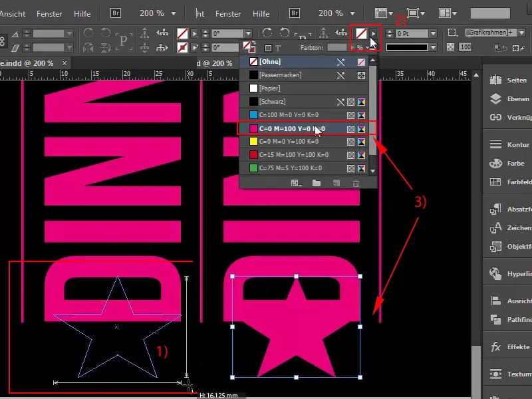This screenshot has height=399, width=532.
Task: Click the opacity 100 input field
Action: click(465, 47)
